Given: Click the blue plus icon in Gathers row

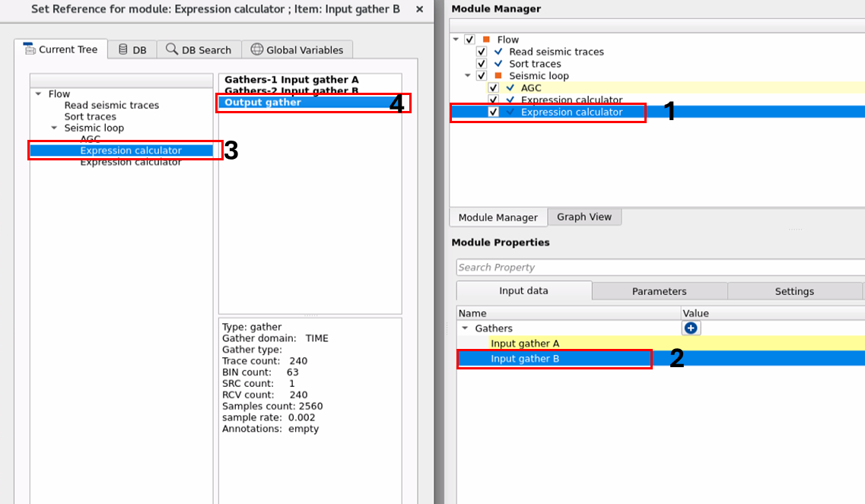Looking at the screenshot, I should [690, 328].
